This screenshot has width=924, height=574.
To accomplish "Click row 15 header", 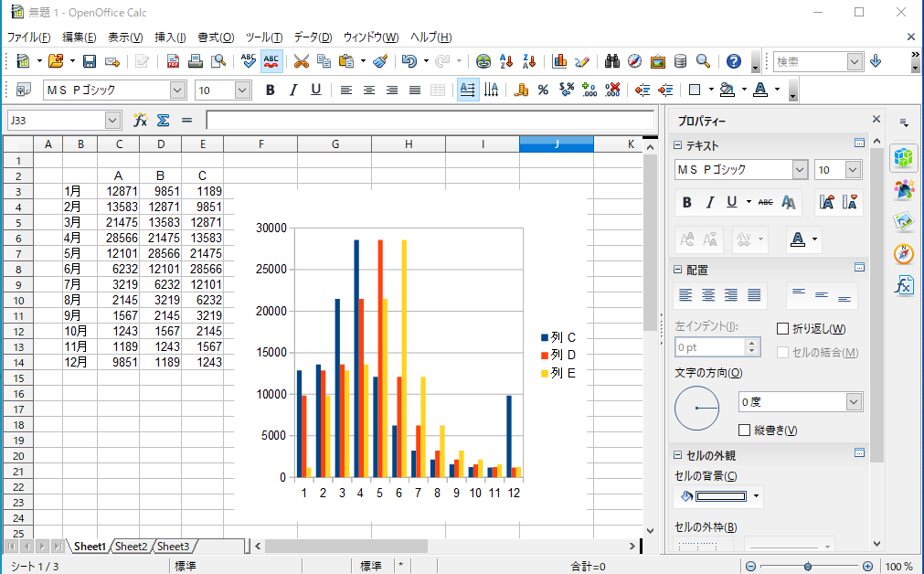I will [x=18, y=378].
